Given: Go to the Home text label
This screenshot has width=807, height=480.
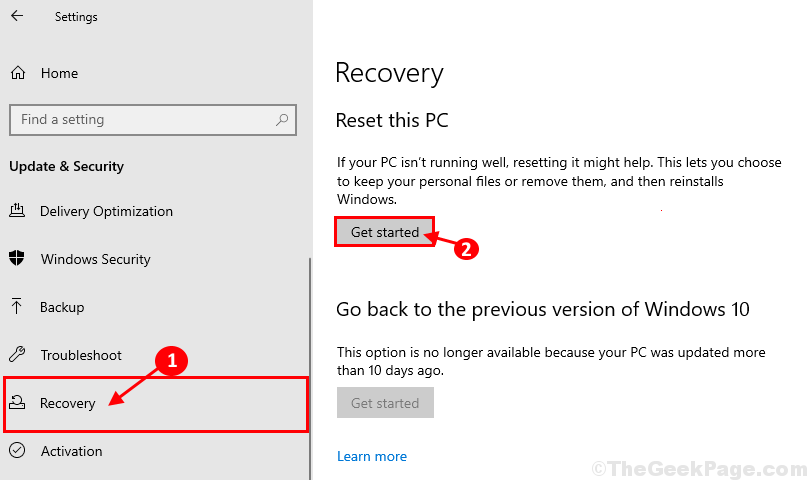Looking at the screenshot, I should coord(59,73).
